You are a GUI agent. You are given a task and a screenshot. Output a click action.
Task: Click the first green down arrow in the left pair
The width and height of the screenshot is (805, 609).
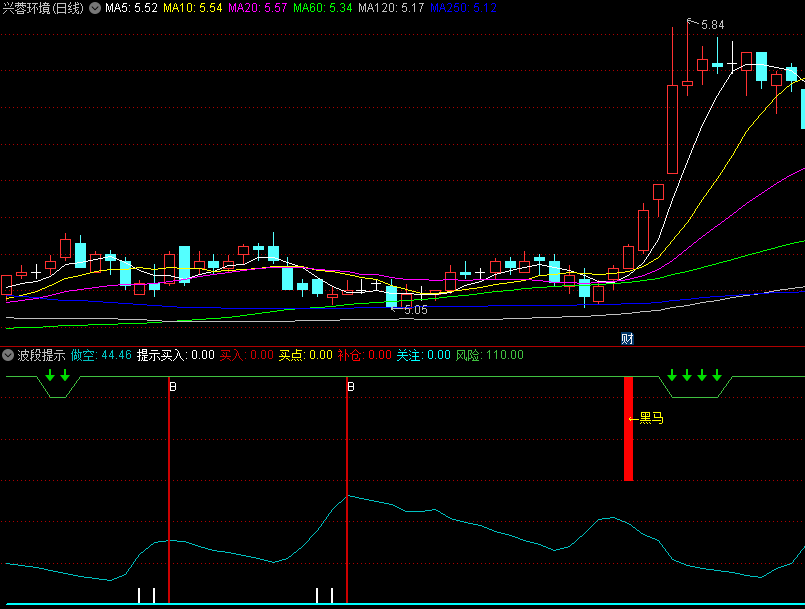pyautogui.click(x=50, y=375)
